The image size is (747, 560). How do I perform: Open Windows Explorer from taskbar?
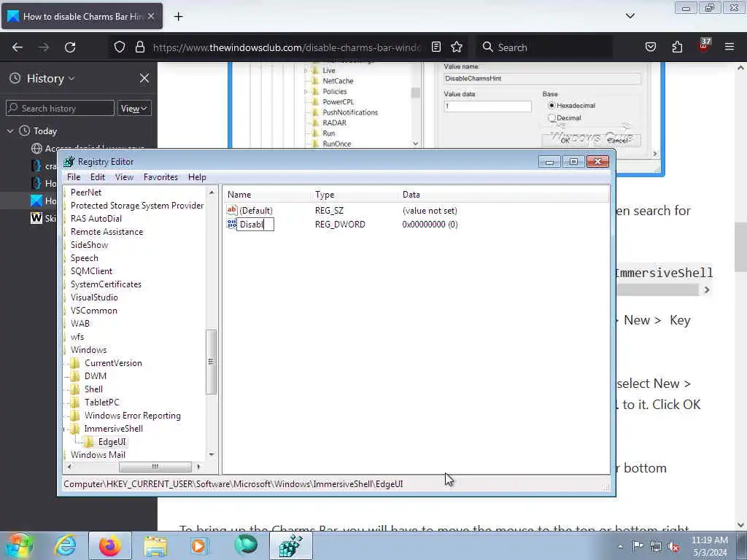(155, 545)
